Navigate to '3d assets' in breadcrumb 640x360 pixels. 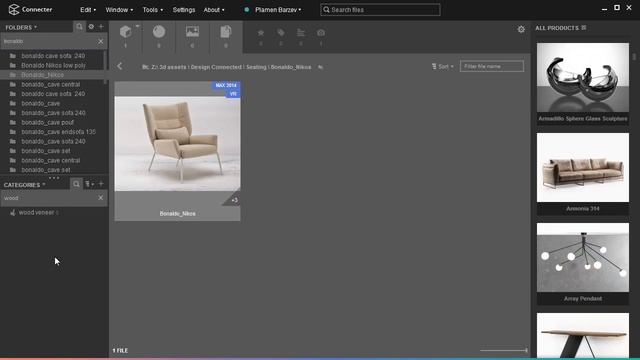pos(173,67)
